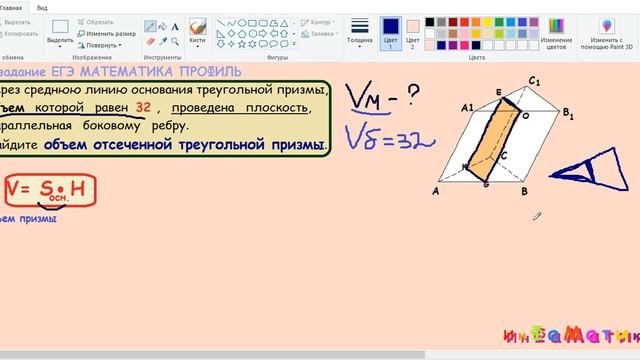The height and width of the screenshot is (360, 640).
Task: Pick the yellow color swatch
Action: click(488, 22)
